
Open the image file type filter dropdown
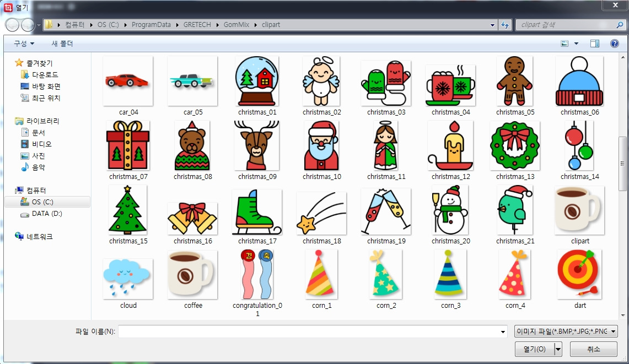566,331
